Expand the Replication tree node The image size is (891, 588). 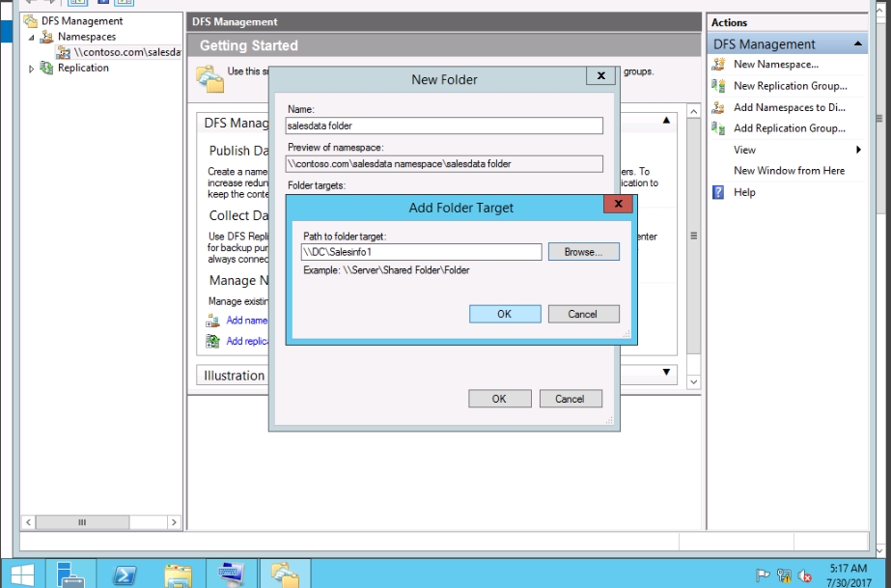pyautogui.click(x=31, y=69)
